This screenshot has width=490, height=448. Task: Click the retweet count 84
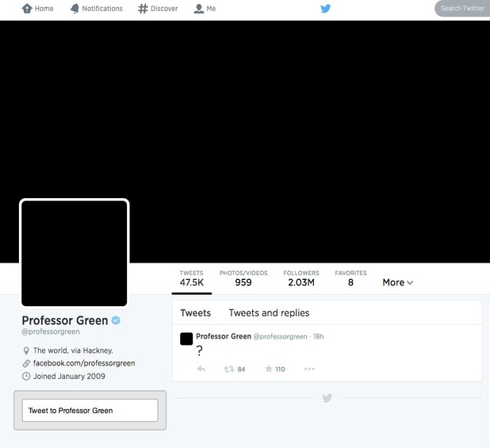click(241, 370)
